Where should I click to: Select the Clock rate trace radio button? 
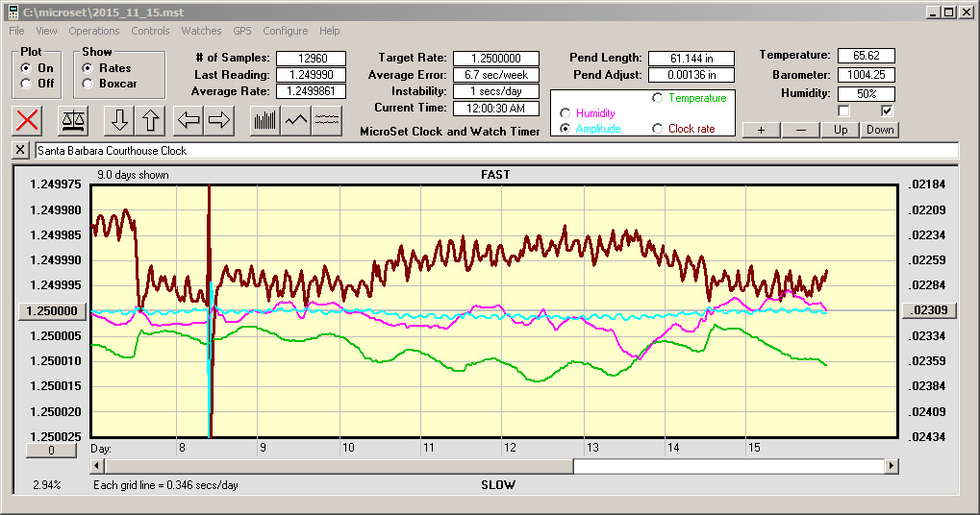pyautogui.click(x=658, y=129)
